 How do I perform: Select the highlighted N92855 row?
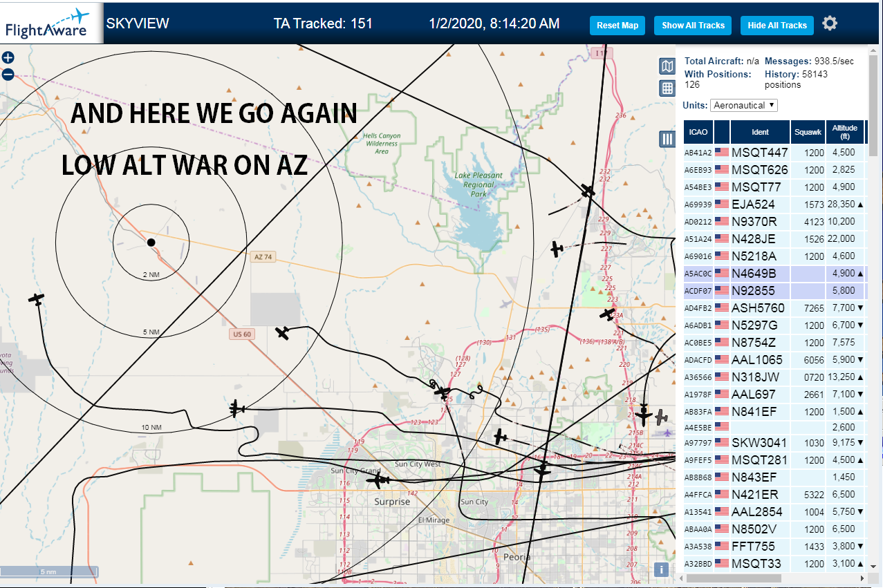point(774,291)
